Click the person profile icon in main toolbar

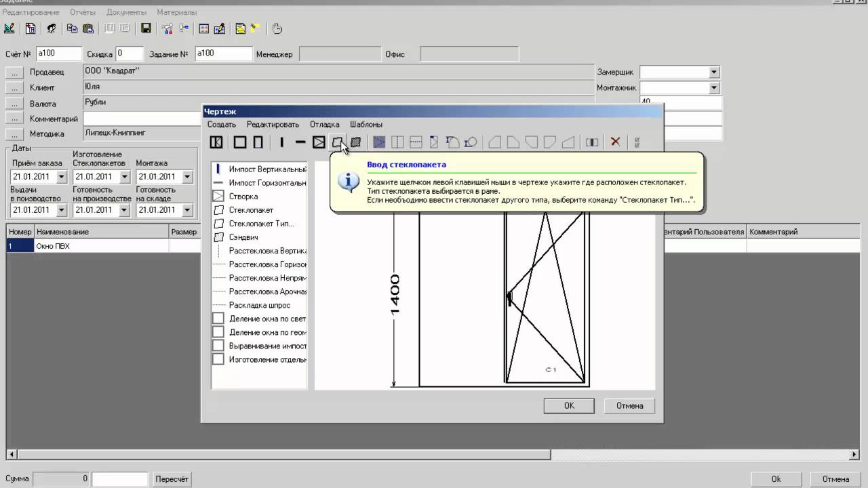pos(51,28)
